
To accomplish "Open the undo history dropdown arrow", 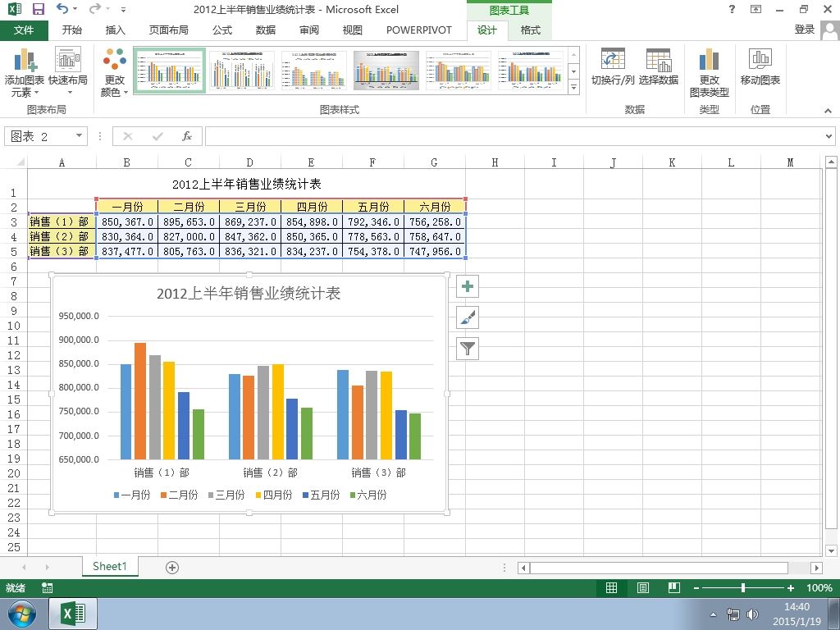I will click(x=75, y=8).
